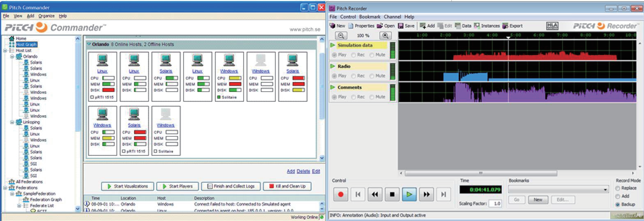Open Bookmark menu in Pitch Recorder
The image size is (644, 221).
(x=370, y=17)
